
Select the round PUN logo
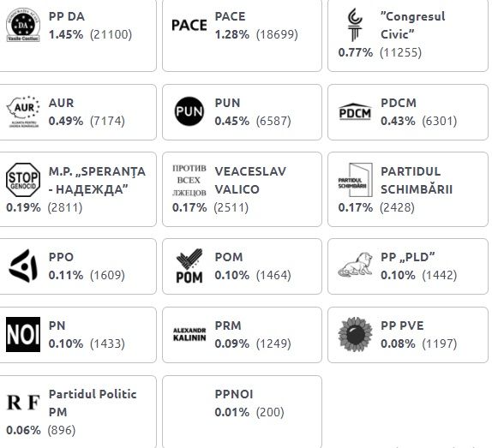tap(189, 111)
